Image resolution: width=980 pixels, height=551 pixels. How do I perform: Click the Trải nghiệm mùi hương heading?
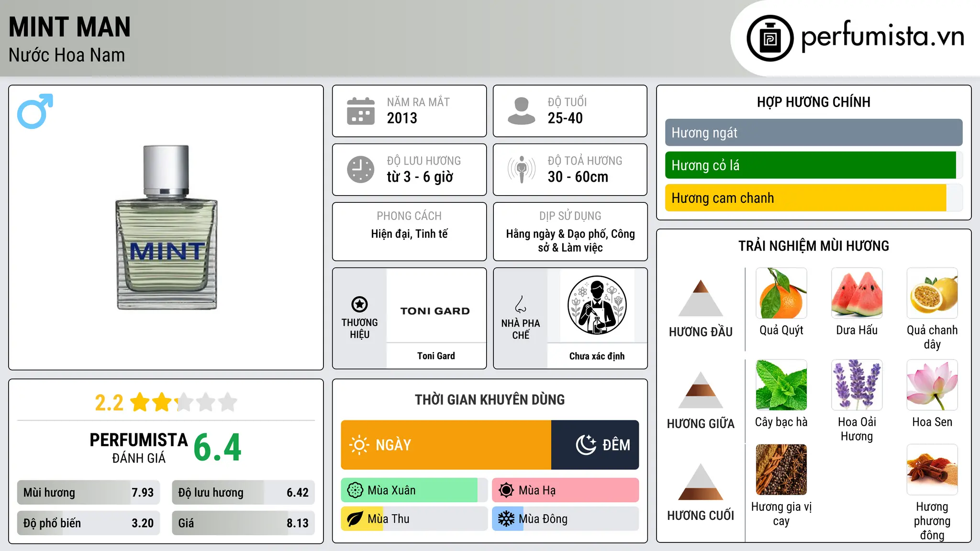click(813, 246)
